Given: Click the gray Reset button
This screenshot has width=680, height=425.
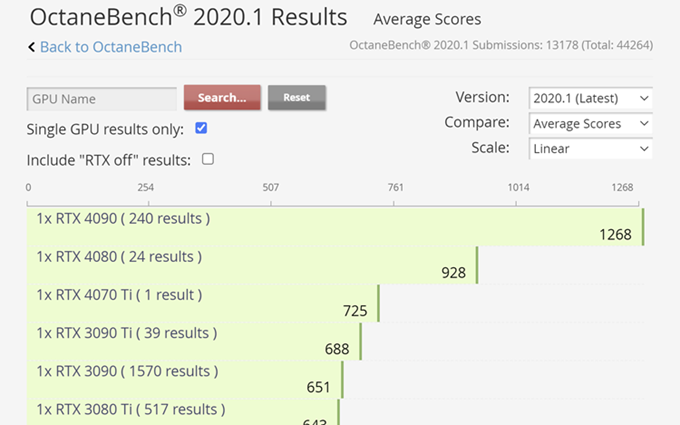Looking at the screenshot, I should 297,98.
